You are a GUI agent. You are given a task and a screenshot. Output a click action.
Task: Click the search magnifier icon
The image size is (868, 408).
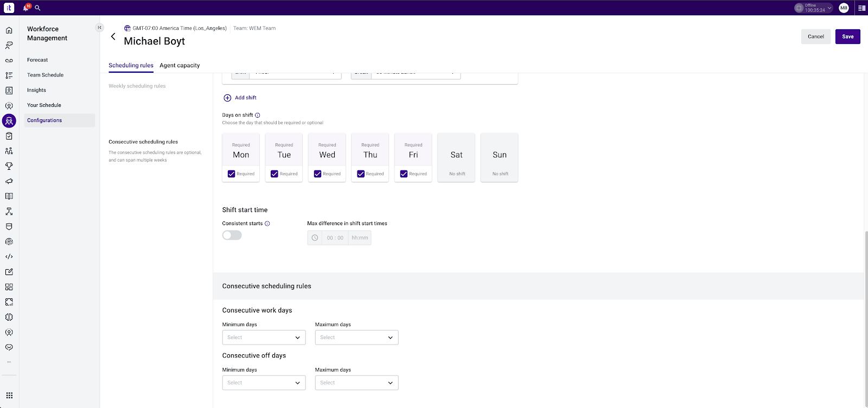click(37, 8)
